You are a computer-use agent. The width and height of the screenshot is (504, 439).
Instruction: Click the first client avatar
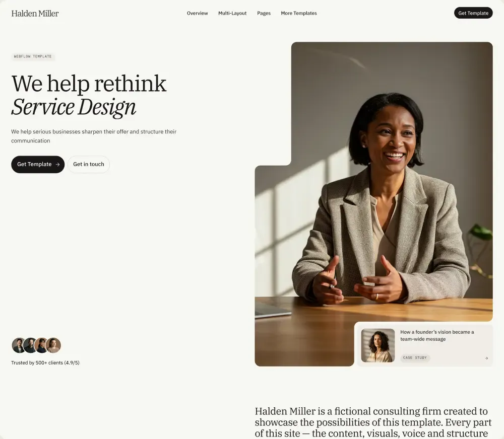coord(18,345)
